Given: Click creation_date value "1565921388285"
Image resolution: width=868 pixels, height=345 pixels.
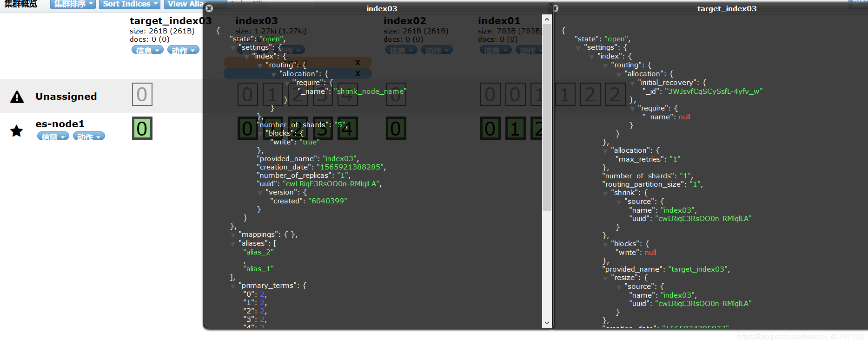Looking at the screenshot, I should click(x=350, y=167).
